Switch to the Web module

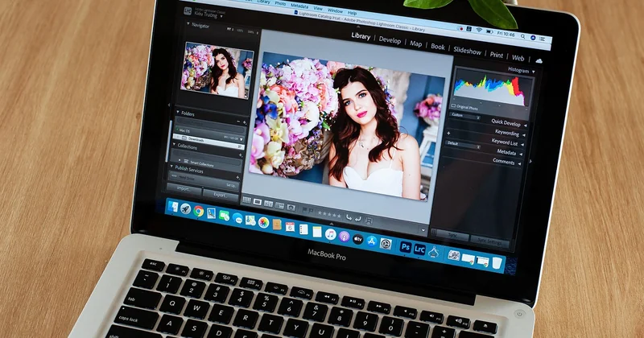coord(518,58)
